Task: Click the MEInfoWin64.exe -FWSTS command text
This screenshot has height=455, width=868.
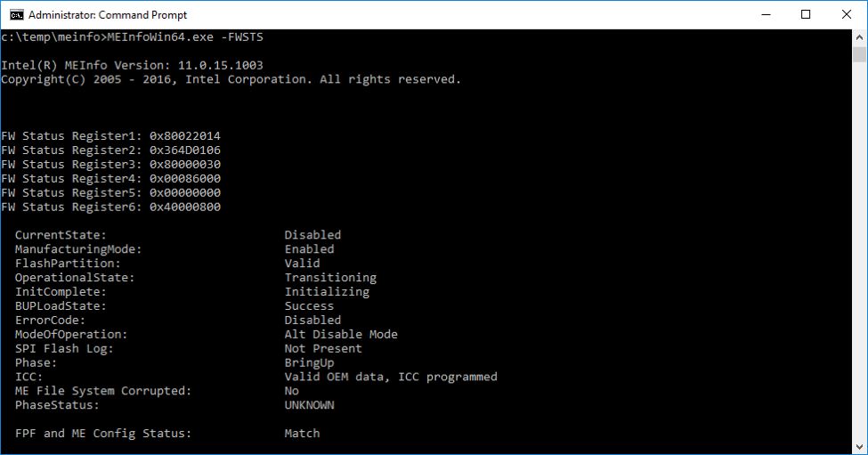Action: pyautogui.click(x=184, y=37)
